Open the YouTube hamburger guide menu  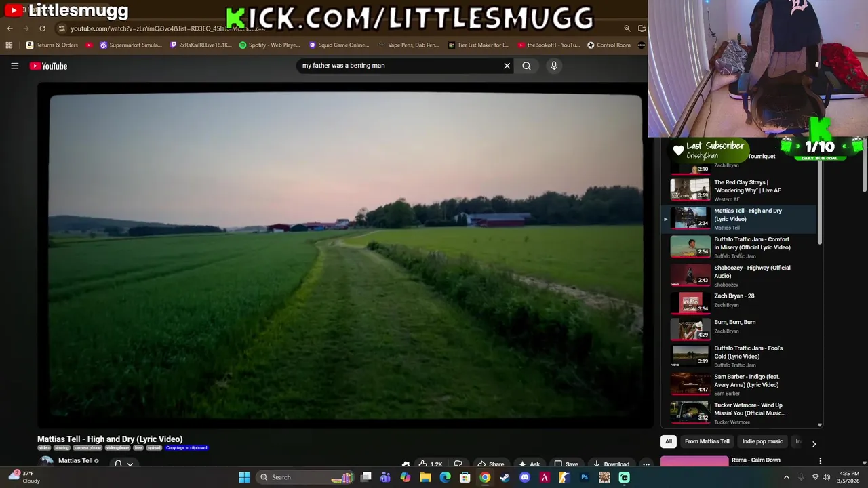coord(14,66)
